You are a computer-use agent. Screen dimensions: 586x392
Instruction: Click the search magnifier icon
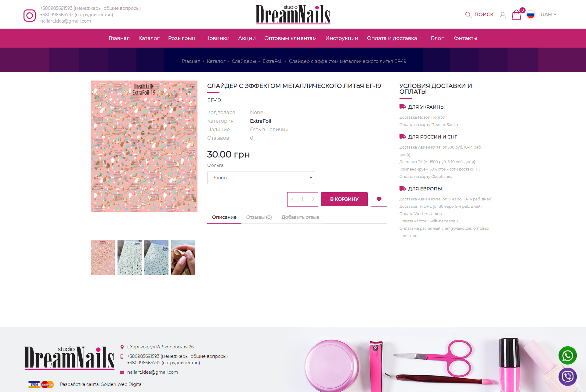(x=468, y=15)
